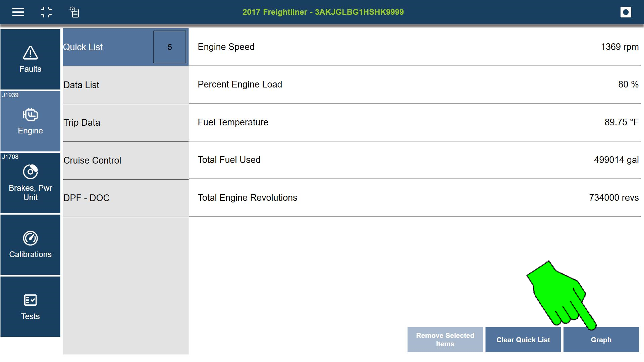
Task: Switch to the Data List tab
Action: point(125,85)
